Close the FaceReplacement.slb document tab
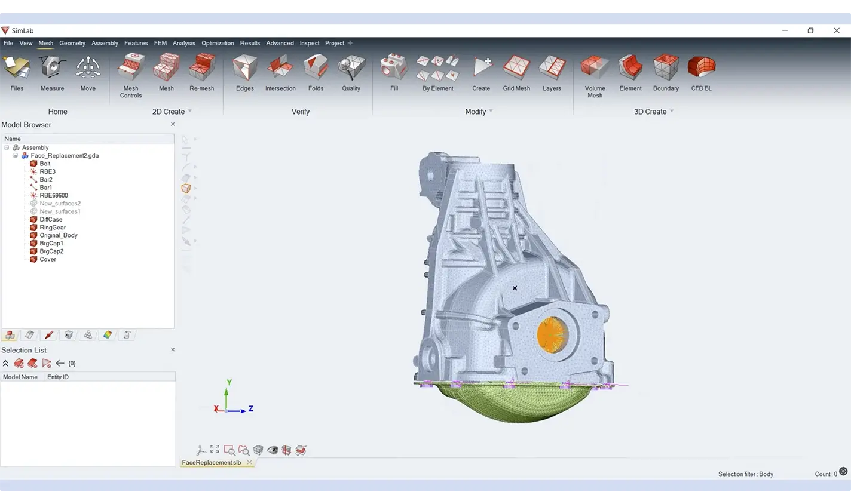The width and height of the screenshot is (851, 504). click(x=249, y=462)
